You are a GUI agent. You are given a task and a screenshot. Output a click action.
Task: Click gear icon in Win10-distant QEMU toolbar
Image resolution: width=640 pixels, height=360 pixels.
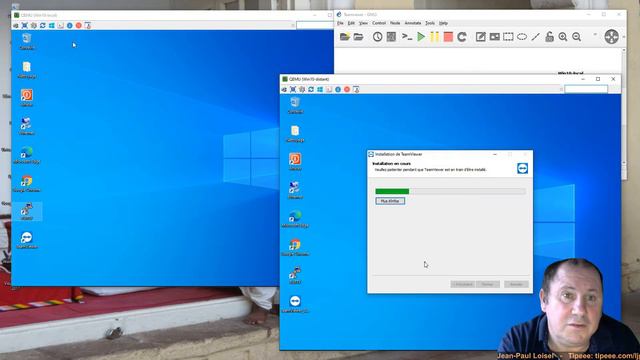pos(302,89)
